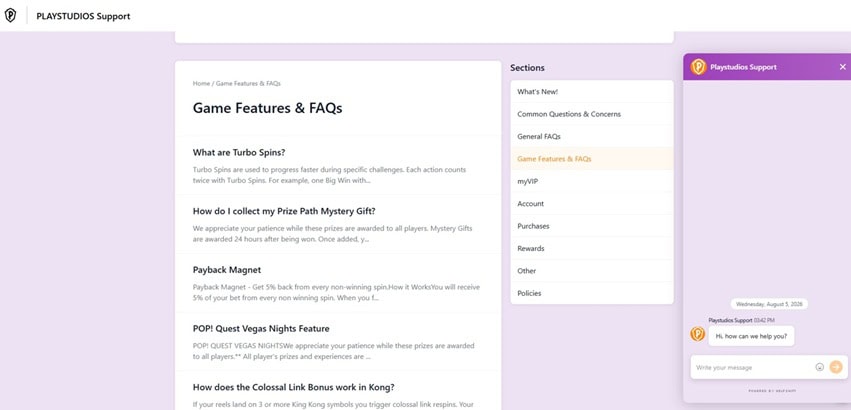Image resolution: width=851 pixels, height=410 pixels.
Task: Send the chat message with arrow button
Action: tap(836, 367)
